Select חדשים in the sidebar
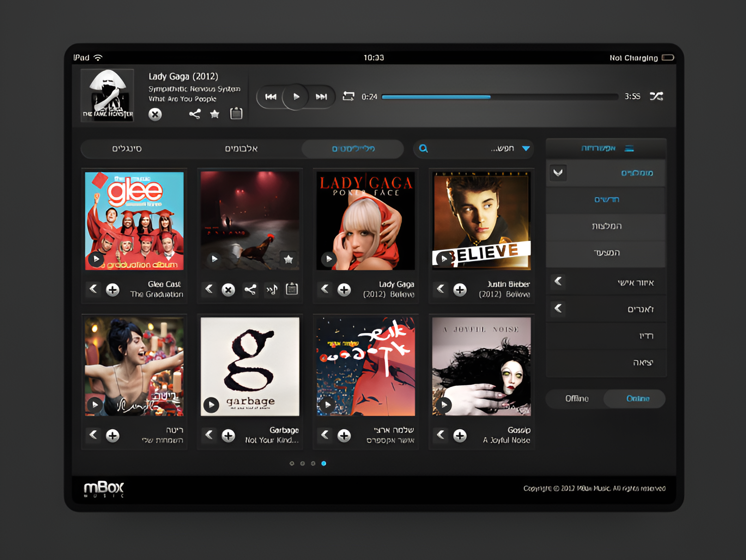The image size is (746, 560). coord(606,200)
